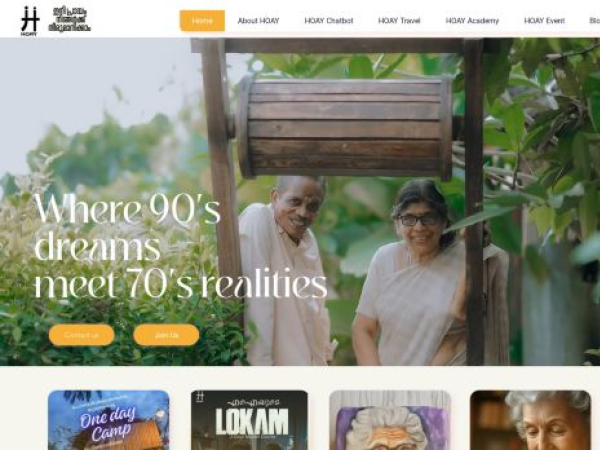This screenshot has width=600, height=450.
Task: Click the HOAY logo icon in header
Action: pos(30,21)
